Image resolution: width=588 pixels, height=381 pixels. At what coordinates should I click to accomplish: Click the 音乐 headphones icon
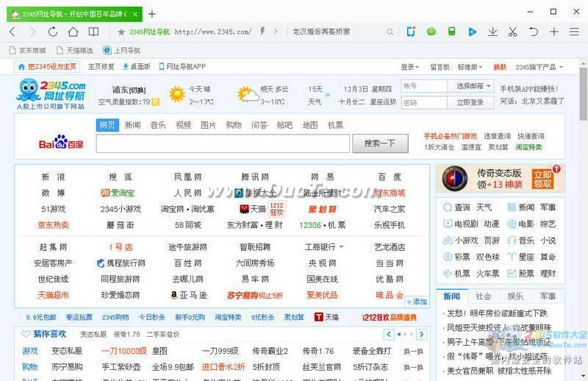tap(512, 241)
